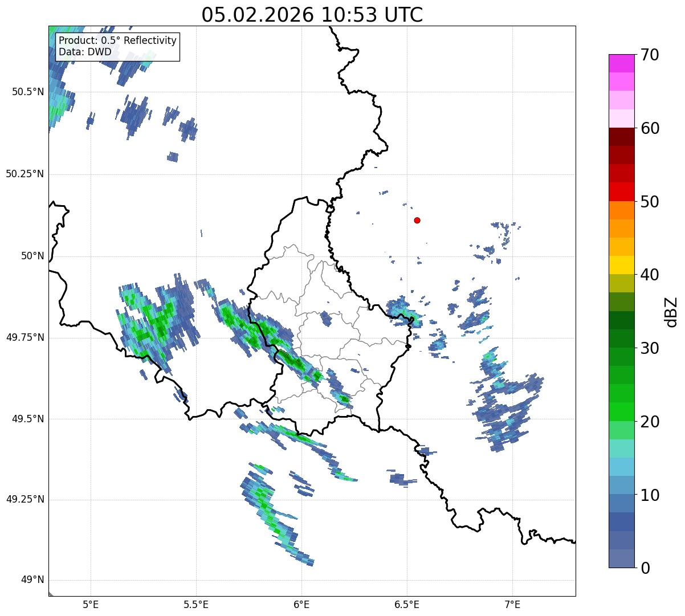Click the 49.5°N latitude label
The height and width of the screenshot is (616, 685).
(x=28, y=419)
